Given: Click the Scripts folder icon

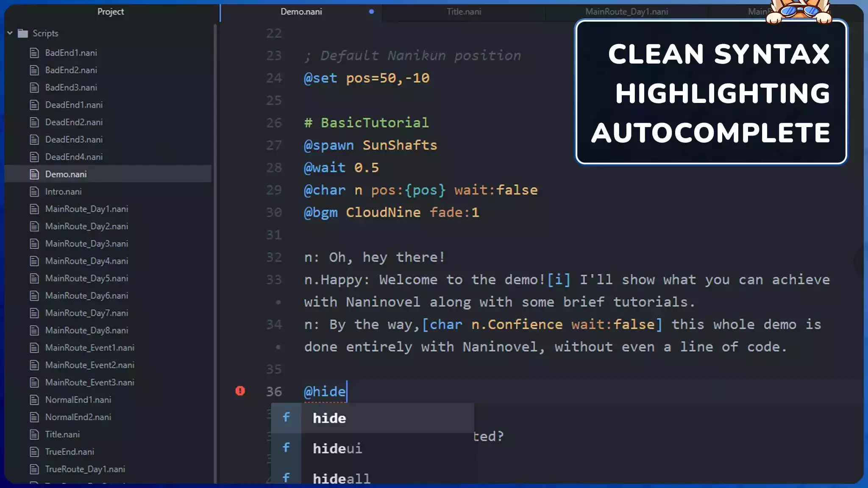Looking at the screenshot, I should [23, 33].
